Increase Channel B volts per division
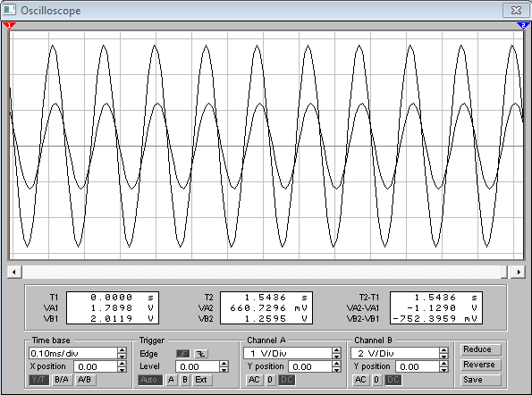Image resolution: width=532 pixels, height=395 pixels. [x=443, y=350]
